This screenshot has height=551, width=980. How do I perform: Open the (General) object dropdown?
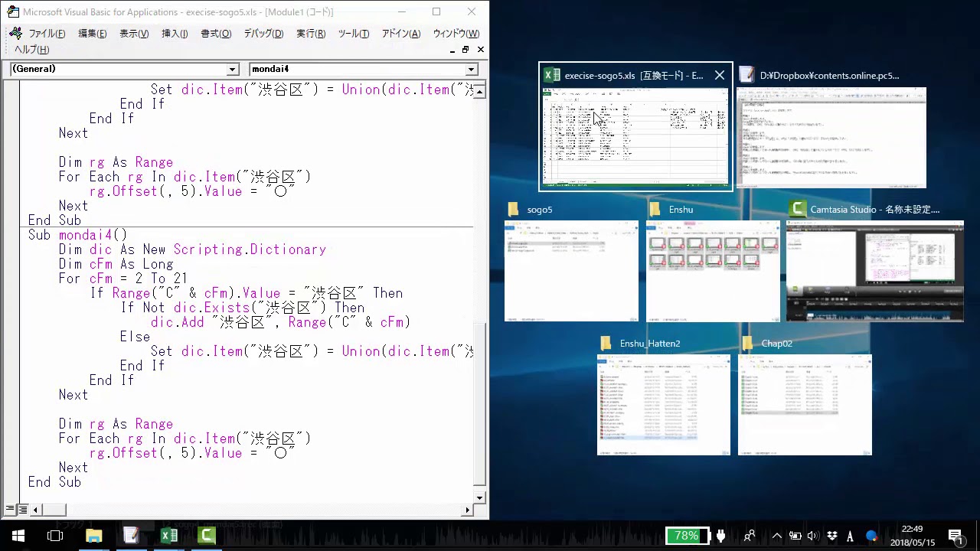pos(233,70)
